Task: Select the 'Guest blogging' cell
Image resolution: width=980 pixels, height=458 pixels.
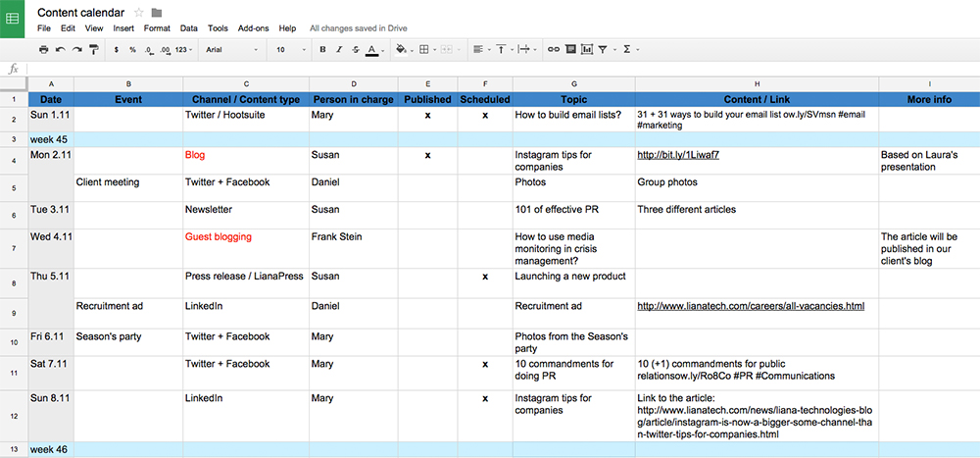Action: click(x=246, y=248)
